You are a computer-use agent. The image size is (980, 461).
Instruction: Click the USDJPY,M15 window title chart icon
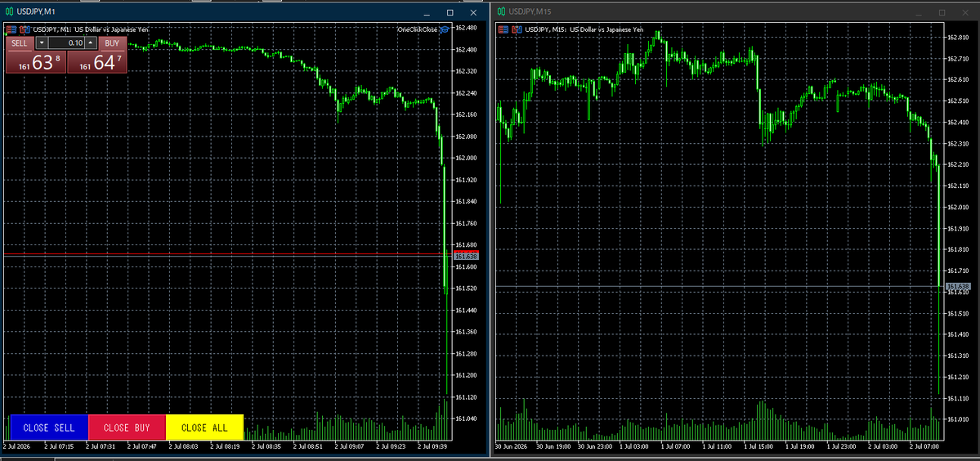(501, 11)
